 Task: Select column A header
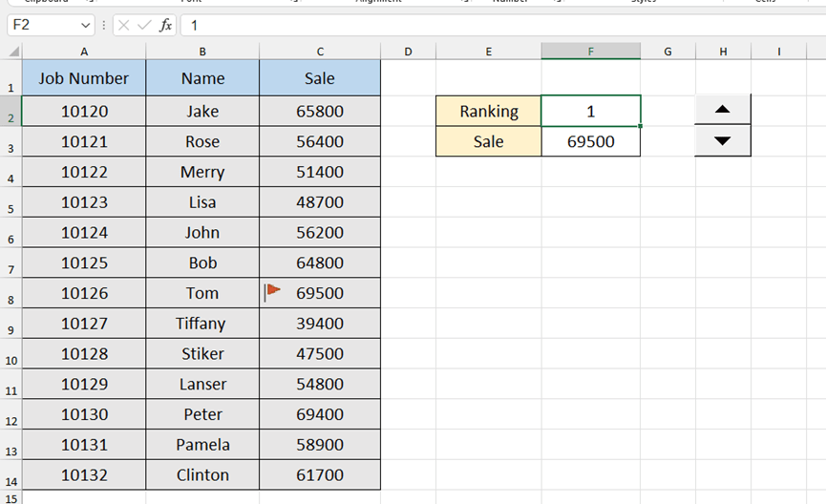(x=84, y=52)
